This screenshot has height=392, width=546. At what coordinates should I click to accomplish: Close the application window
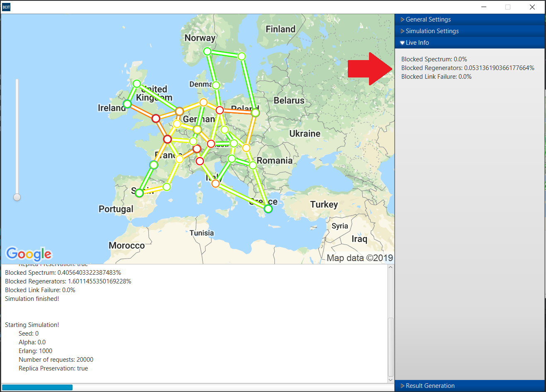[532, 7]
